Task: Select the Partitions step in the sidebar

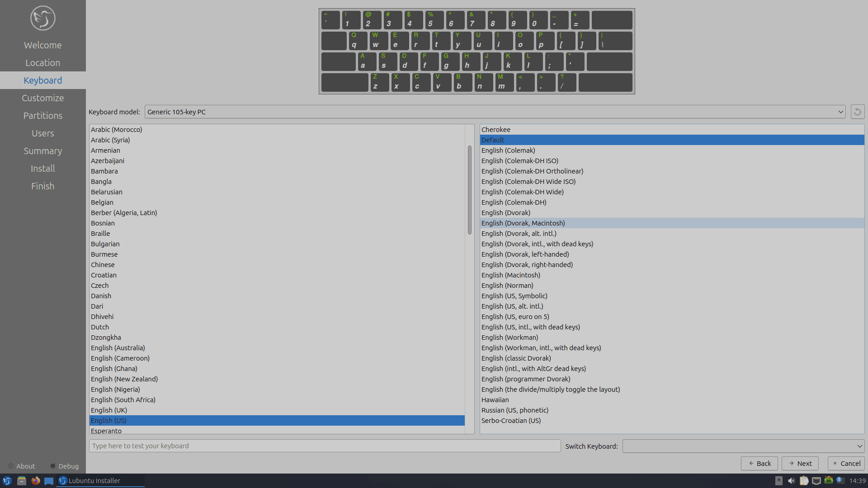Action: point(43,116)
